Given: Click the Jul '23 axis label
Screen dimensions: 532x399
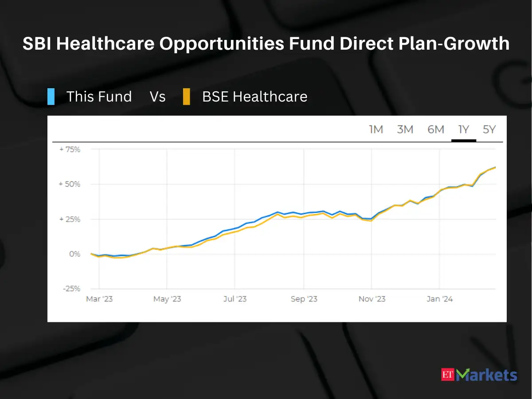Looking at the screenshot, I should [x=235, y=299].
